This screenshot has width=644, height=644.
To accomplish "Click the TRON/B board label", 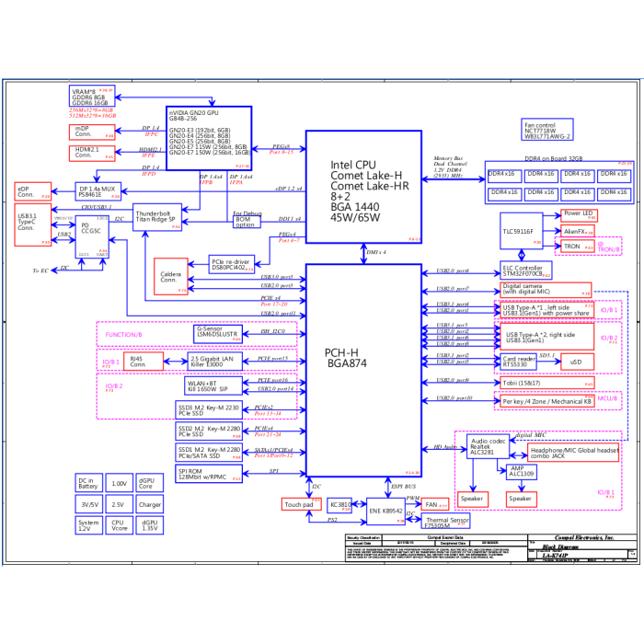I will coord(608,249).
